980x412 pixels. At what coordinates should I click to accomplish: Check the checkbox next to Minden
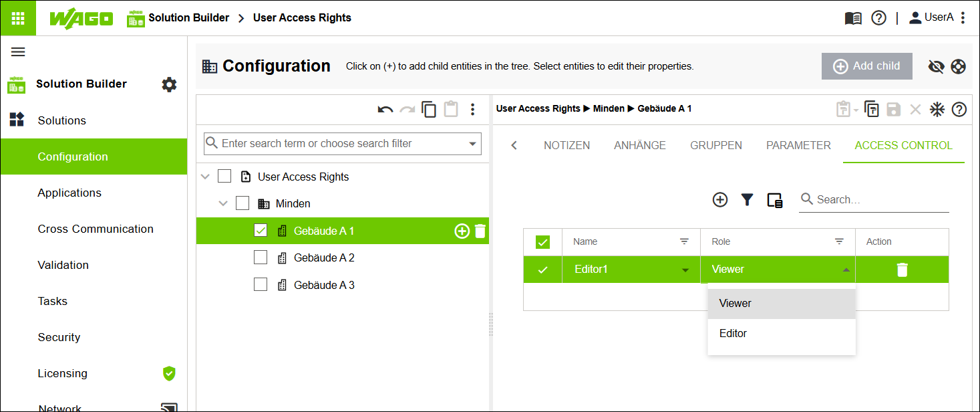pos(242,203)
